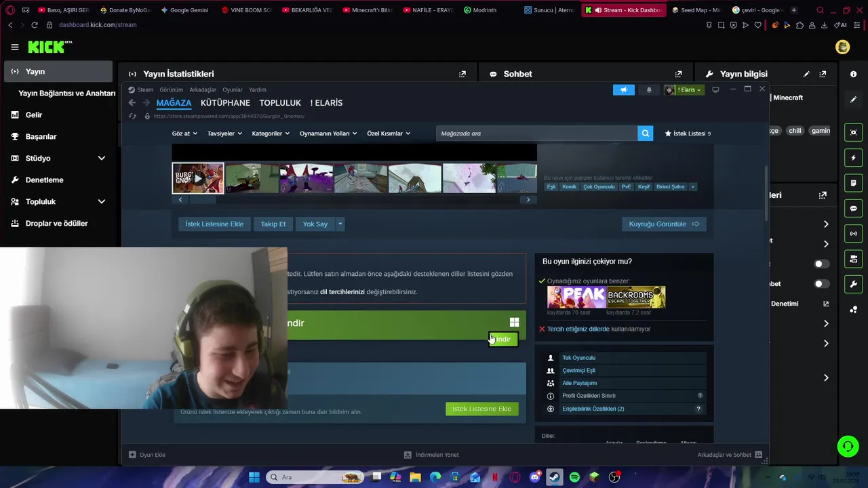Open Windows Start menu
Viewport: 868px width, 488px height.
pos(254,477)
